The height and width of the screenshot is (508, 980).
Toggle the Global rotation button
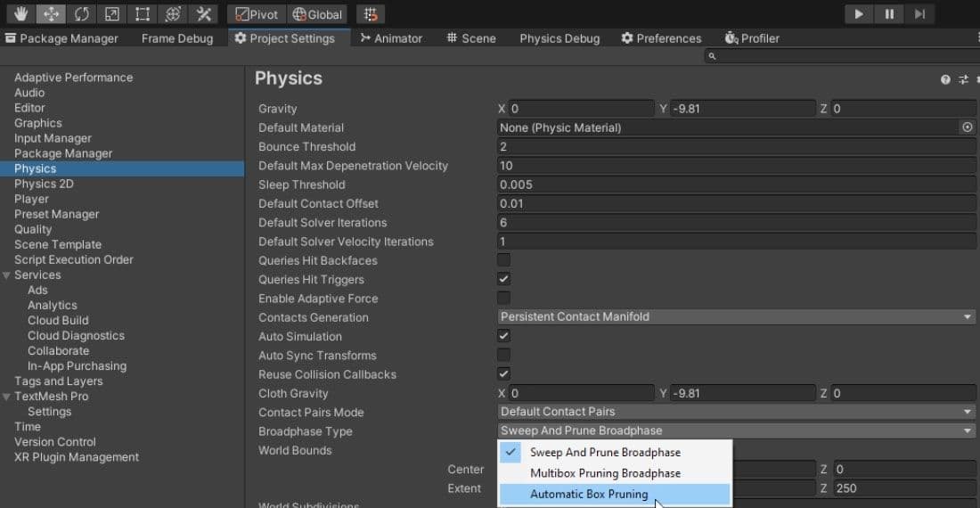point(318,14)
